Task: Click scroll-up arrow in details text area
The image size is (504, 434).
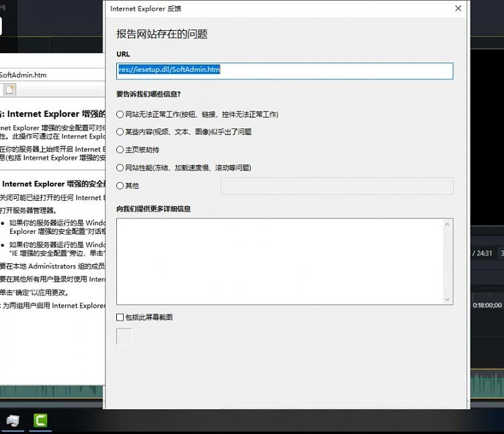Action: pos(447,224)
